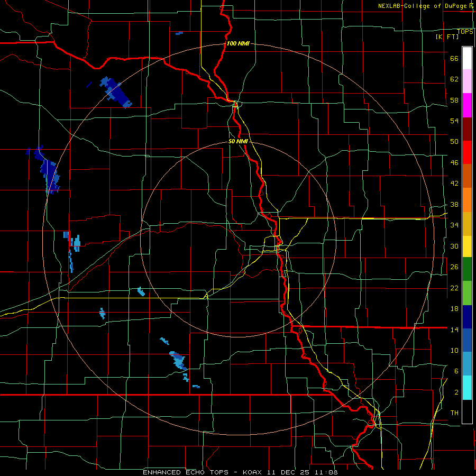This screenshot has height=476, width=476.
Task: Select the dark green legend swatch
Action: point(467,269)
